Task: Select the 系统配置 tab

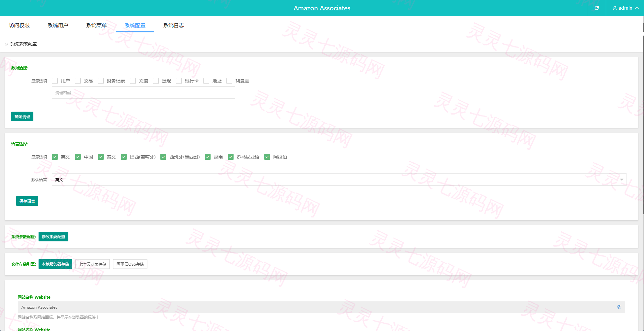Action: click(135, 25)
